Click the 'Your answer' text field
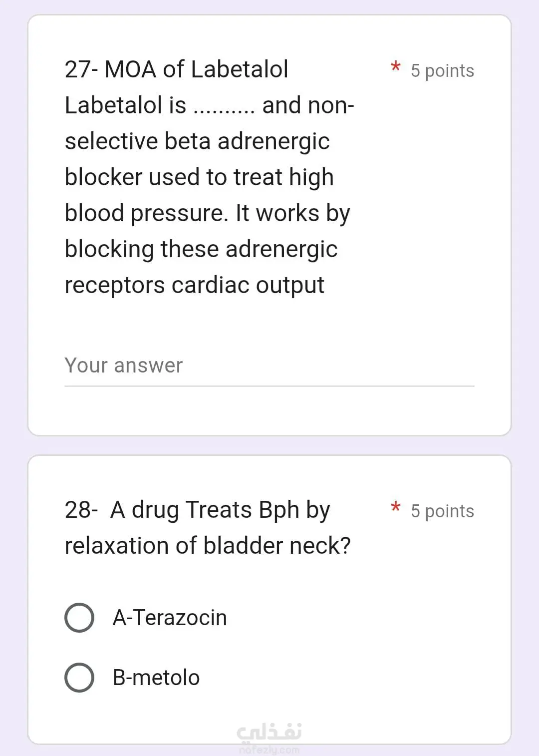Viewport: 539px width, 756px height. click(x=269, y=367)
